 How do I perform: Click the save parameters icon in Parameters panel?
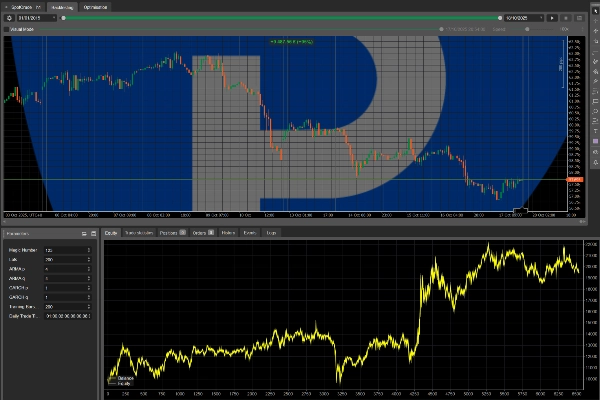[83, 232]
